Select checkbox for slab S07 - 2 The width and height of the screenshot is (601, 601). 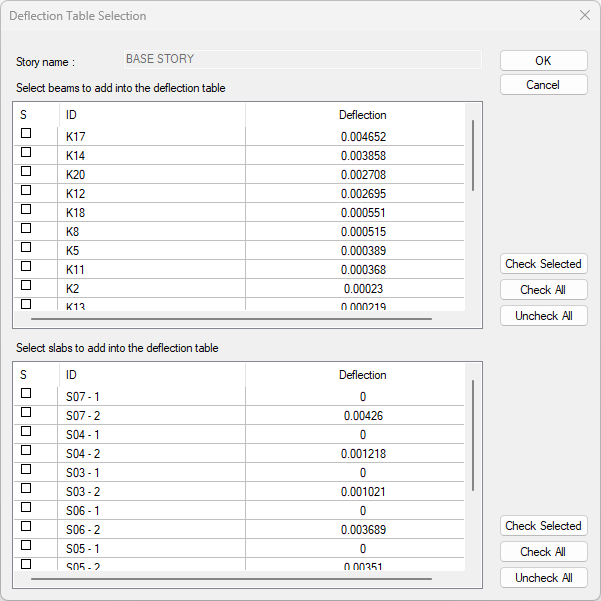[x=26, y=412]
